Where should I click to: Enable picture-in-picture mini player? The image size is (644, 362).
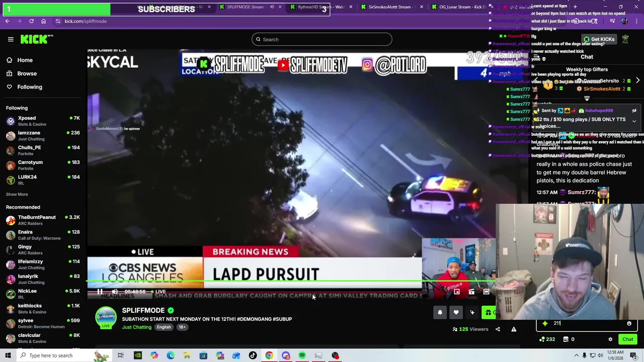coord(457,292)
